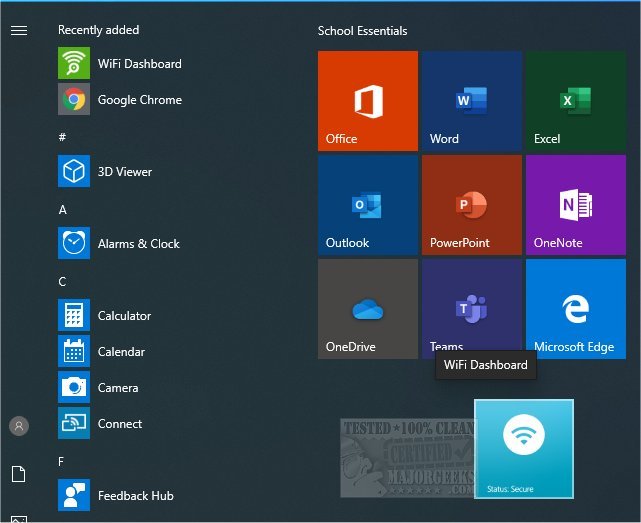Screen dimensions: 641x523
Task: Open Google Chrome from the app list
Action: pos(120,99)
